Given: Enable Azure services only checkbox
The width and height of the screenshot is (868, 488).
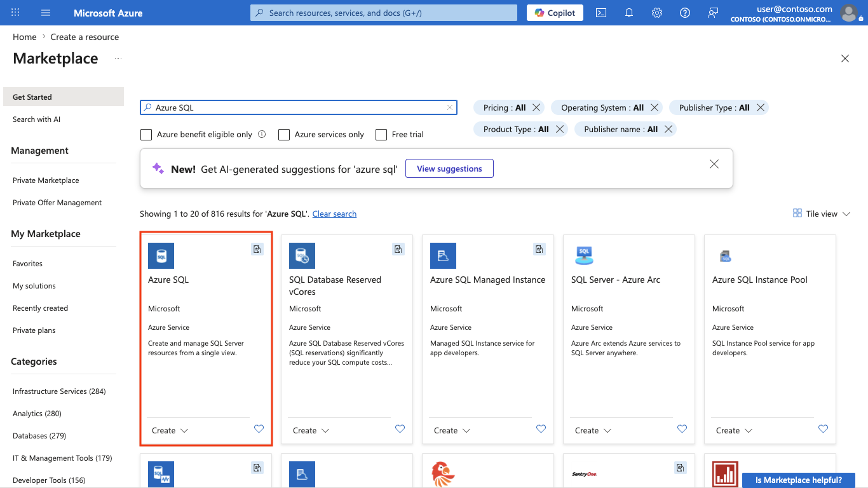Looking at the screenshot, I should pyautogui.click(x=284, y=135).
